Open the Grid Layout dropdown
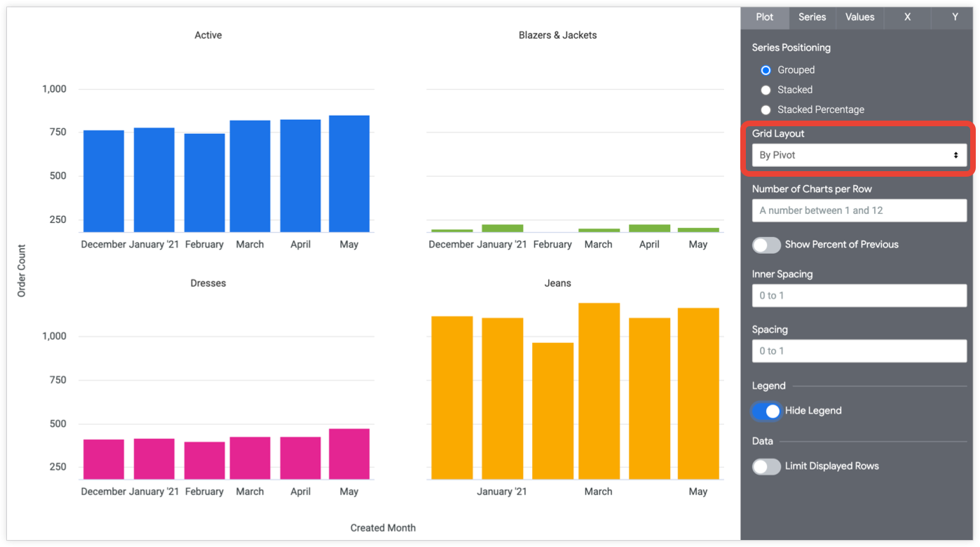The height and width of the screenshot is (547, 980). (x=859, y=154)
